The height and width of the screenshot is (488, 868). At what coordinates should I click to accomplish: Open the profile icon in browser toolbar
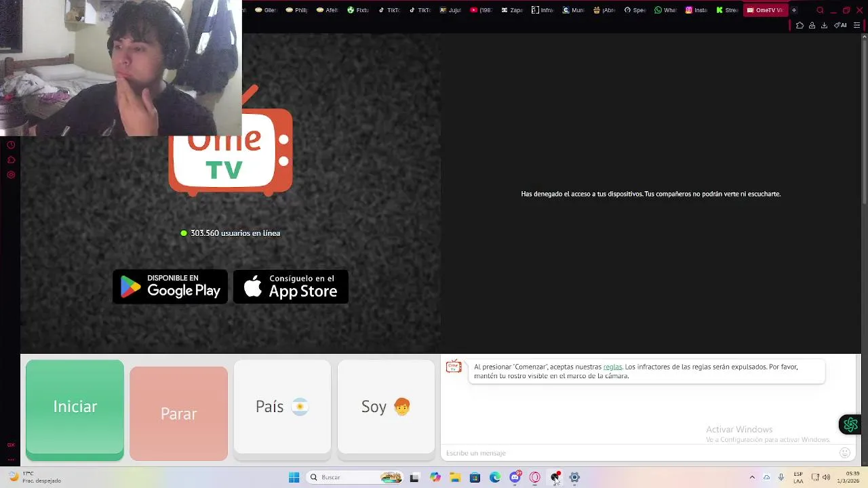click(x=812, y=25)
